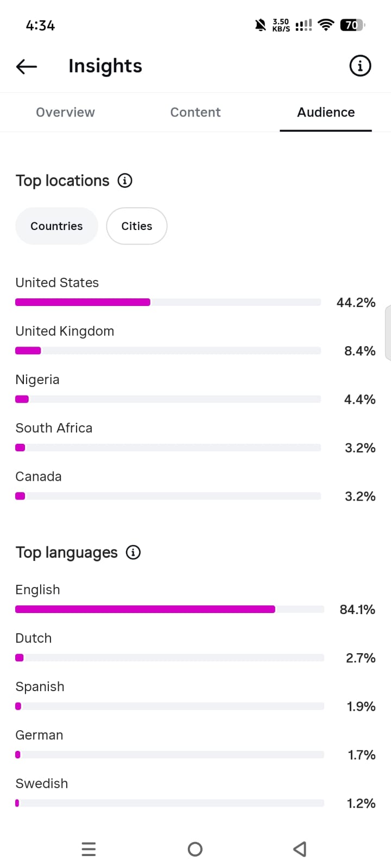391x868 pixels.
Task: Open Android recent apps menu icon
Action: pyautogui.click(x=89, y=849)
